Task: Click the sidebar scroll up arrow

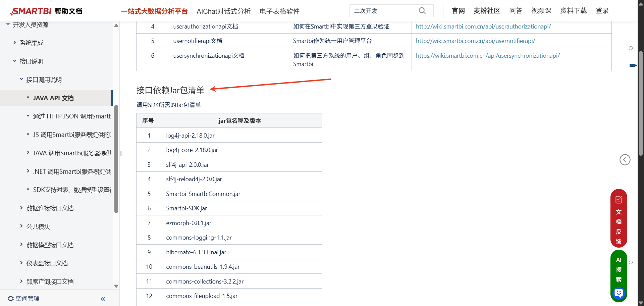Action: click(116, 25)
